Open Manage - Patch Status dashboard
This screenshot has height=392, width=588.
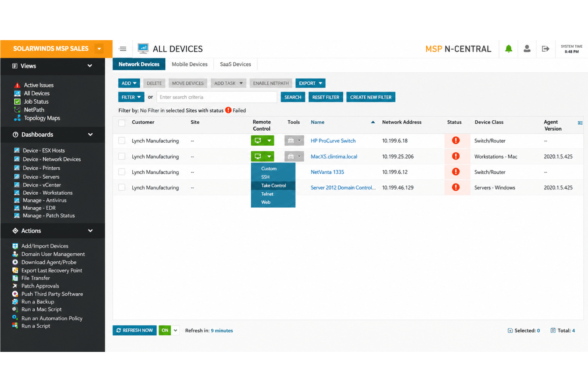[48, 216]
